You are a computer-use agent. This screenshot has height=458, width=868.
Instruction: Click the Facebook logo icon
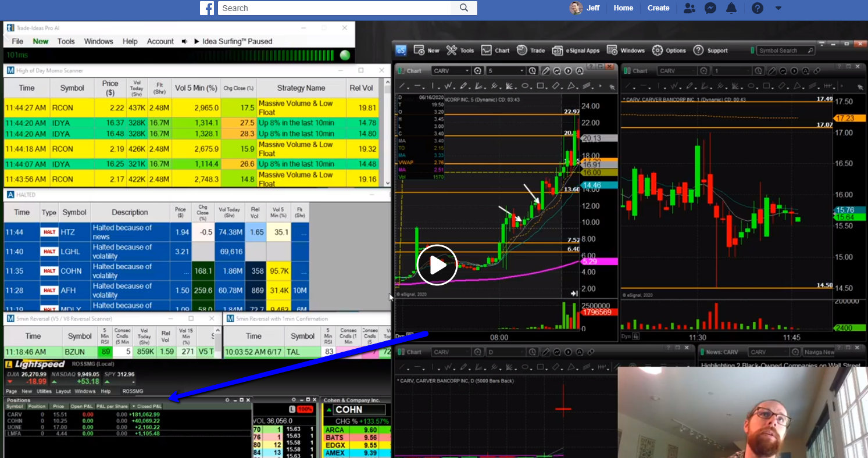click(x=207, y=8)
